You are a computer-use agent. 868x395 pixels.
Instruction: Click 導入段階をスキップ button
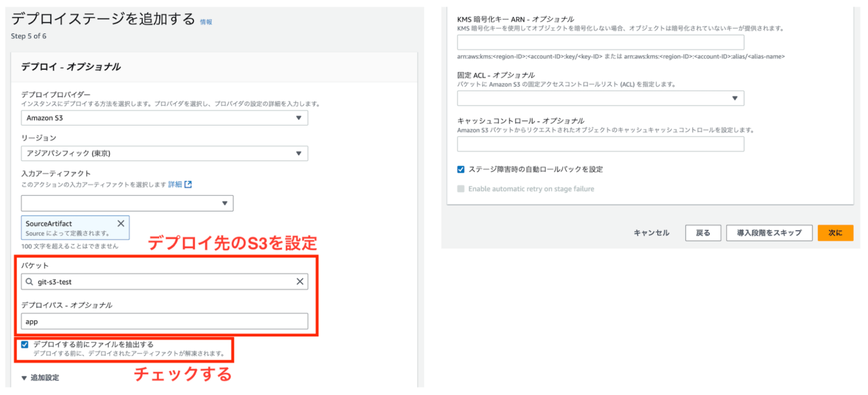pos(769,233)
